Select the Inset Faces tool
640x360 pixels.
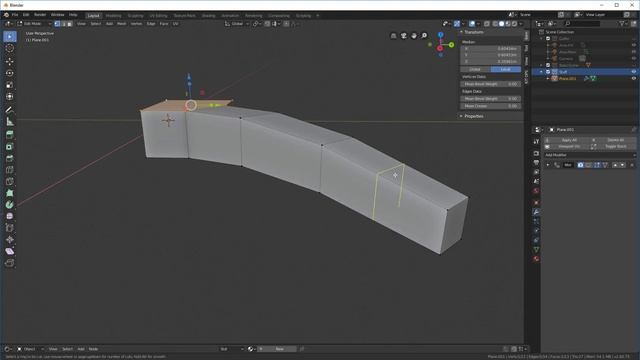(x=10, y=147)
